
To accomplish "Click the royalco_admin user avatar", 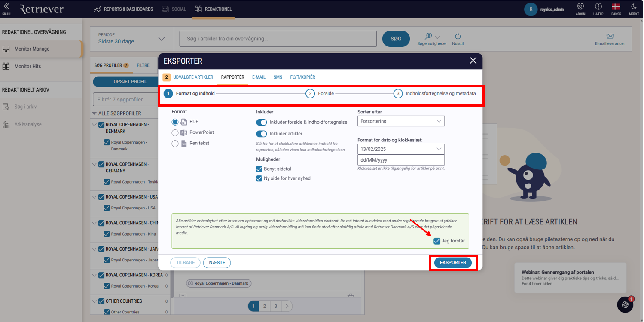I will 531,9.
